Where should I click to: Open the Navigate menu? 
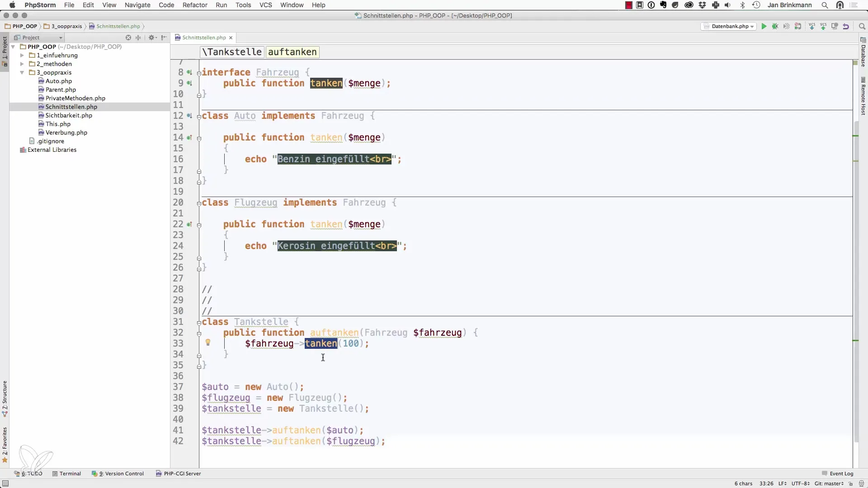[x=137, y=5]
